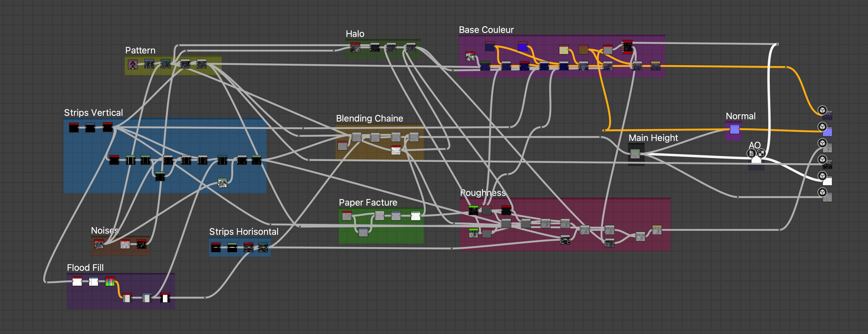This screenshot has width=868, height=334.
Task: Select the white AO node under the AO label
Action: coord(756,160)
